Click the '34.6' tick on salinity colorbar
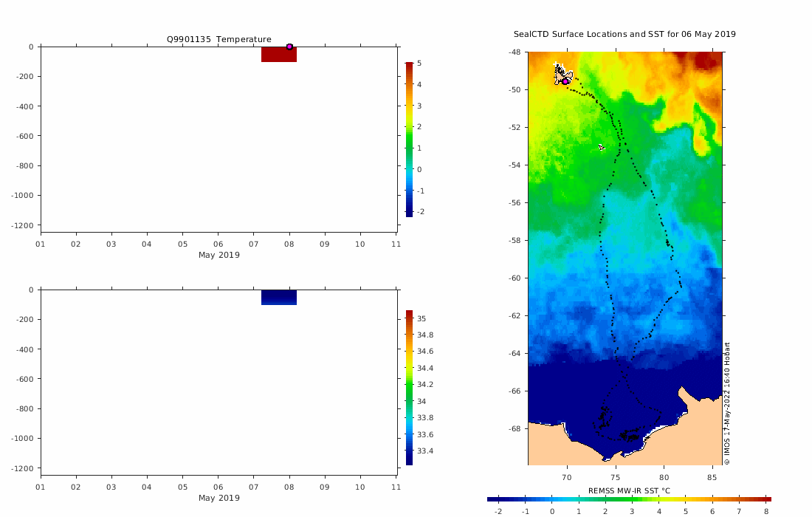812x517 pixels. (425, 352)
